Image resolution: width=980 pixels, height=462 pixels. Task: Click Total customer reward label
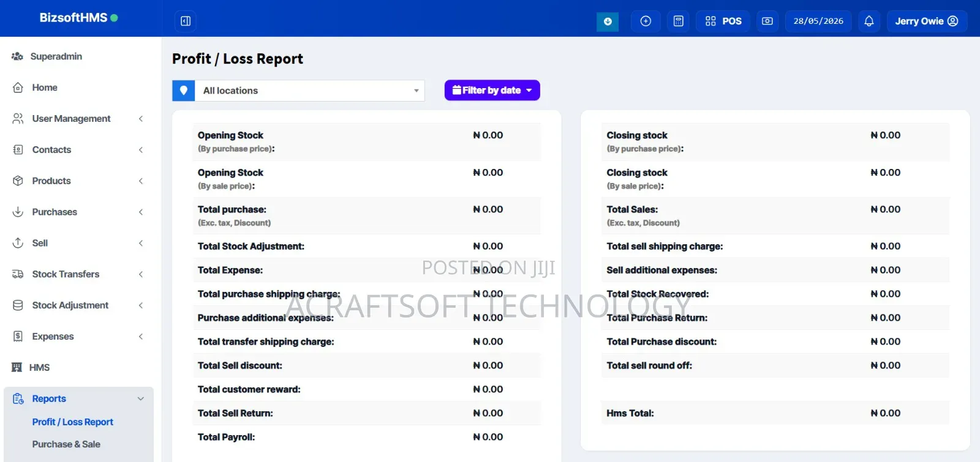coord(249,389)
